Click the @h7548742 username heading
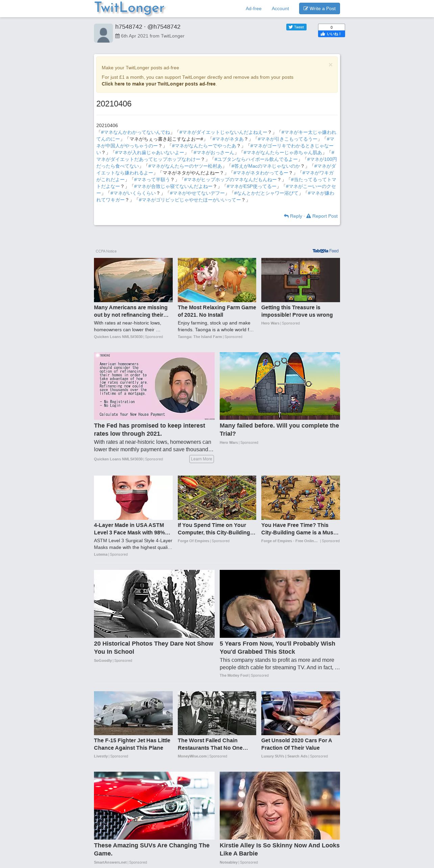This screenshot has height=868, width=434. coord(164,27)
